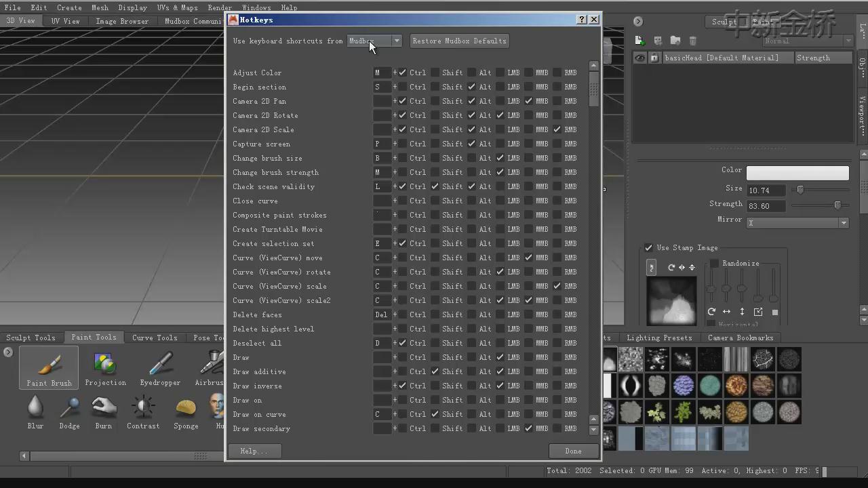Click the stamp question-mark button

coord(652,267)
